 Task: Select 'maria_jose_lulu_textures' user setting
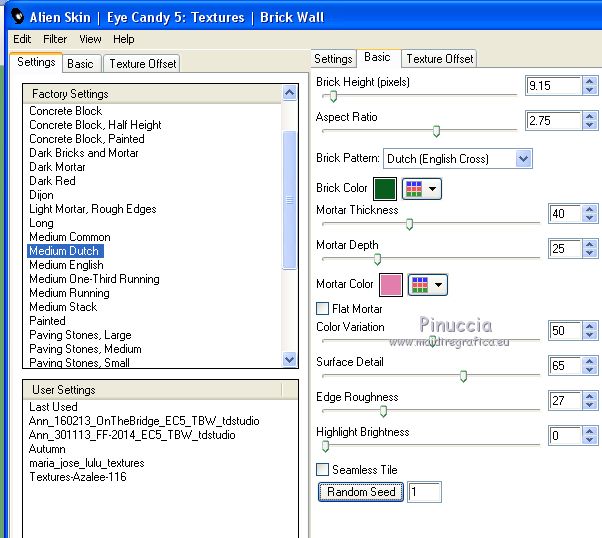87,463
